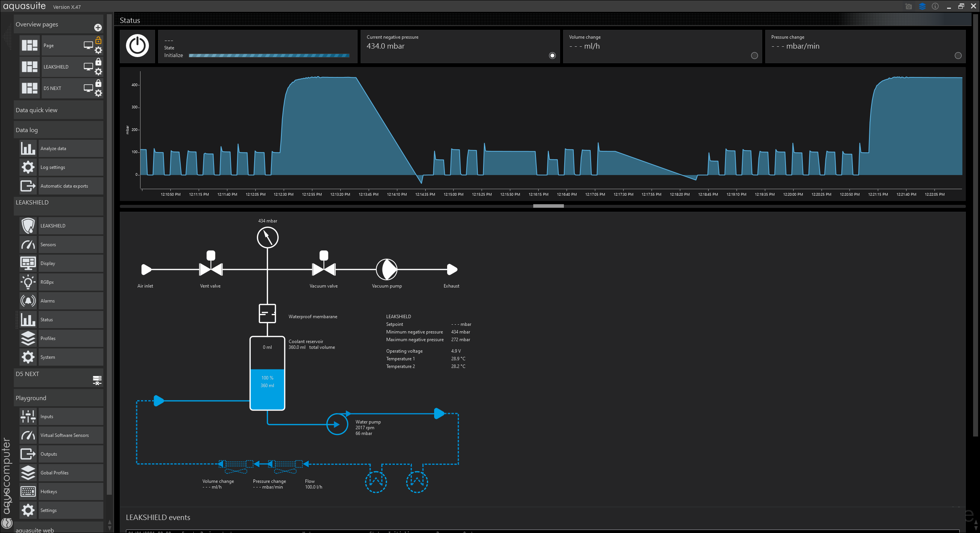980x533 pixels.
Task: Click the chart panel splitter handle
Action: click(548, 206)
